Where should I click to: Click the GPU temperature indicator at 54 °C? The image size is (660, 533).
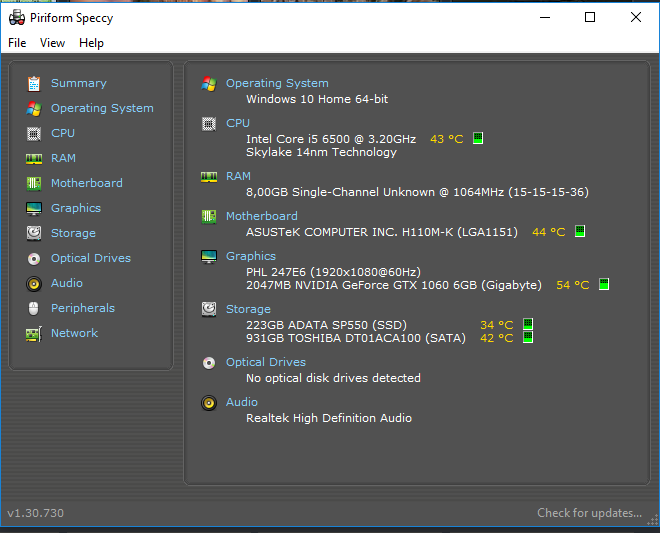click(604, 285)
